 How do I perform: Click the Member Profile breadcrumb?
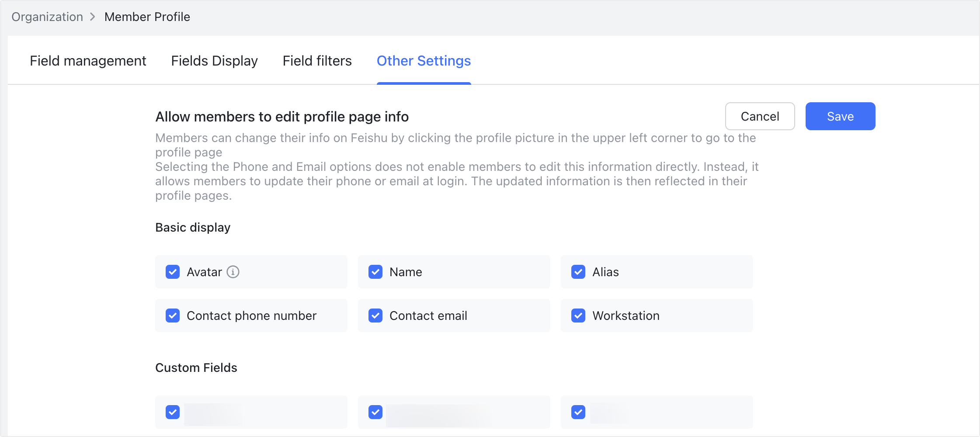(x=147, y=17)
